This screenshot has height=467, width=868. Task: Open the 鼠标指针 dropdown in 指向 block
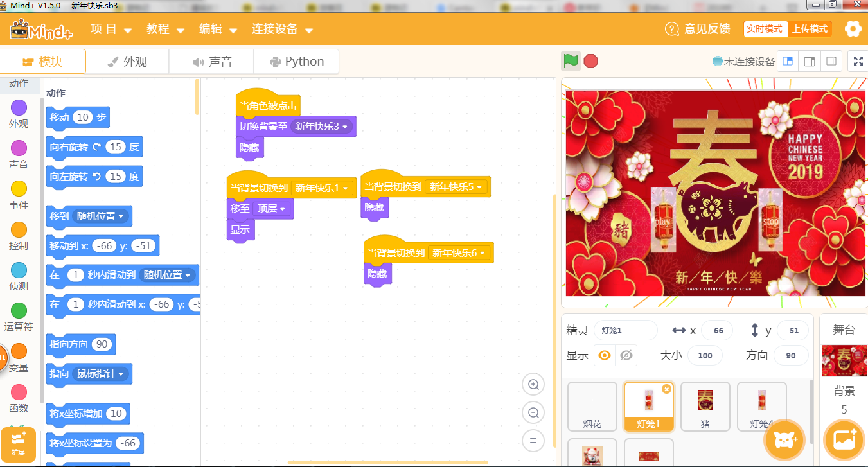102,374
